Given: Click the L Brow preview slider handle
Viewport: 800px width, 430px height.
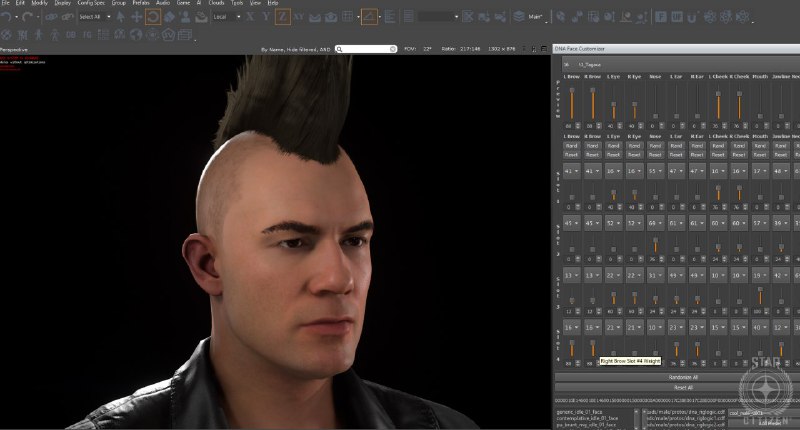Looking at the screenshot, I should click(572, 90).
